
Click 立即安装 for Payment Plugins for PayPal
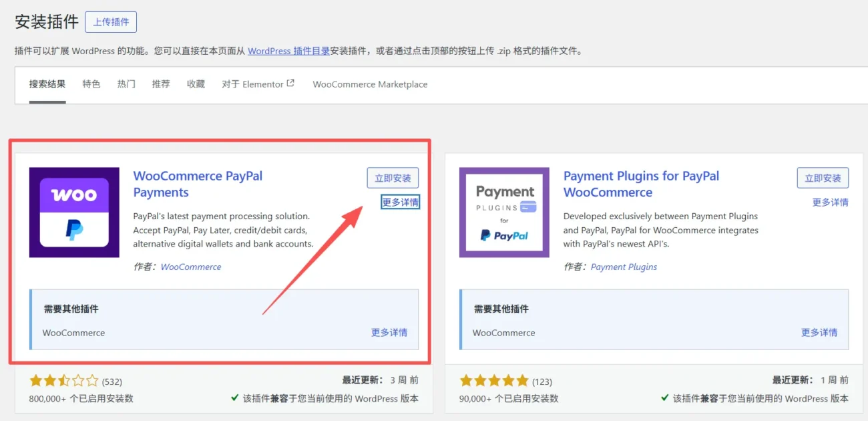(x=823, y=177)
